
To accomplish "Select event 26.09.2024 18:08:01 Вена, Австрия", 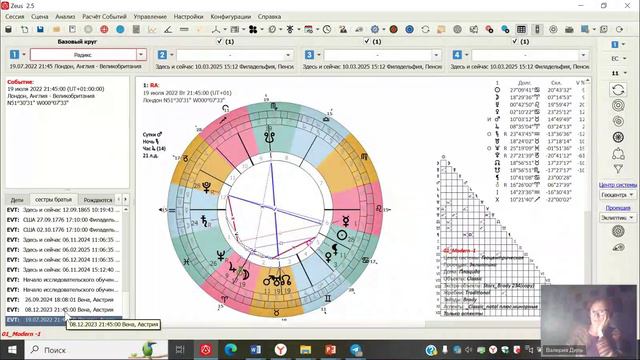I will [63, 300].
